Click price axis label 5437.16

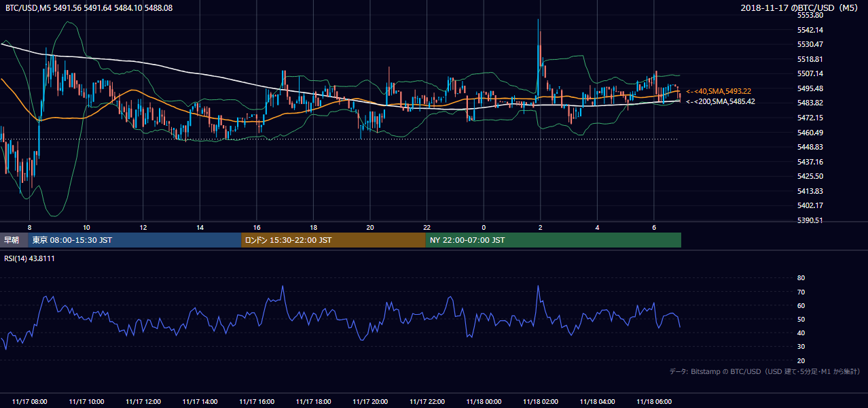coord(810,162)
